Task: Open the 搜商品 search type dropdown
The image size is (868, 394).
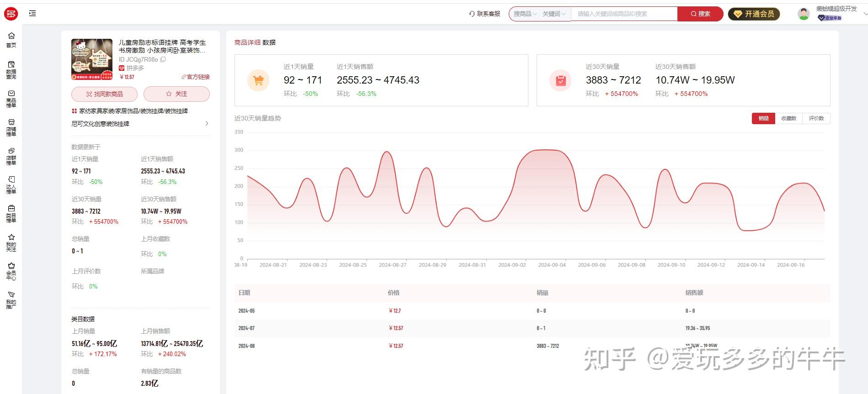Action: coord(525,14)
